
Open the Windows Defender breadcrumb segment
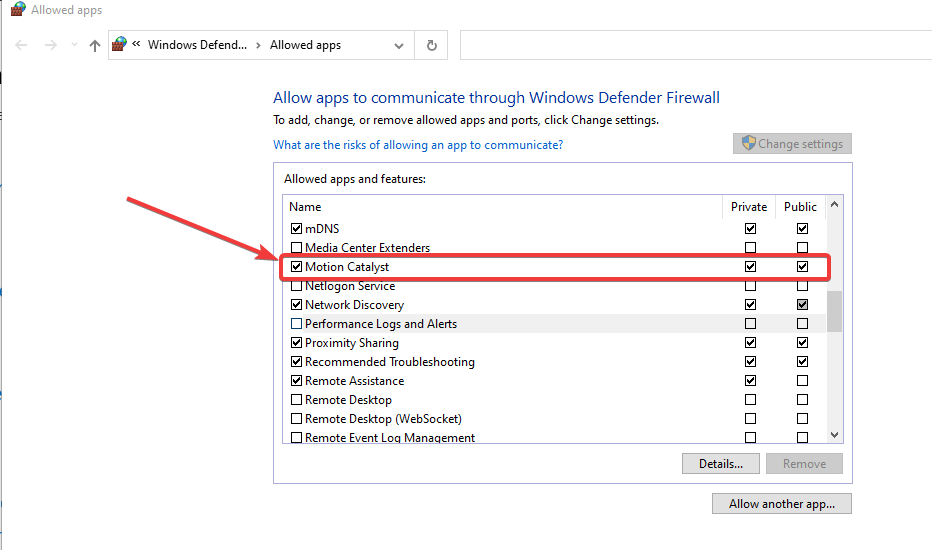pyautogui.click(x=197, y=45)
